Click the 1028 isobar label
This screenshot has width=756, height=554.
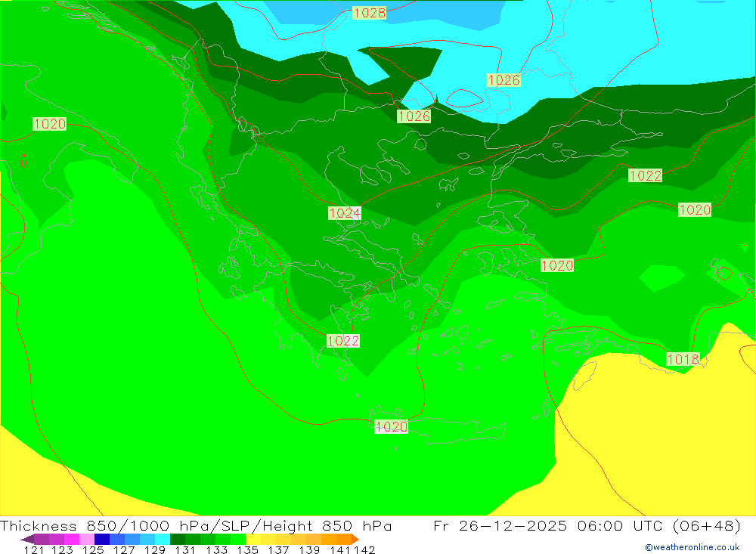point(370,13)
